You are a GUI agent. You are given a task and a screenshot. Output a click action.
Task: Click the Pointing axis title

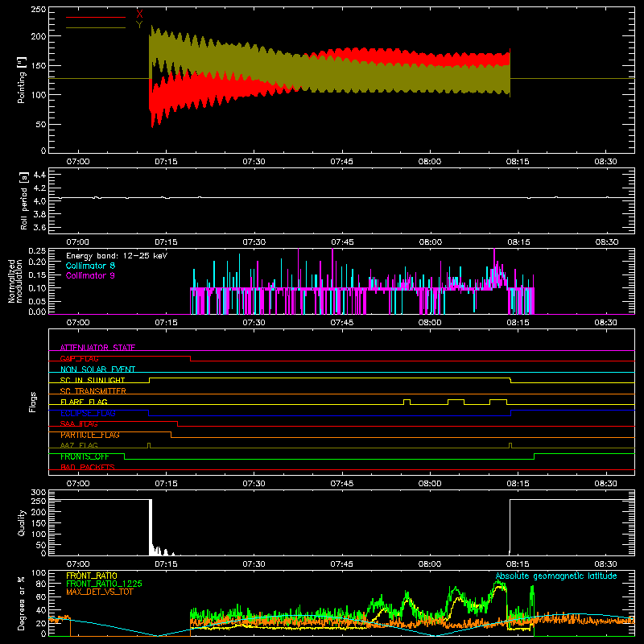pyautogui.click(x=22, y=80)
